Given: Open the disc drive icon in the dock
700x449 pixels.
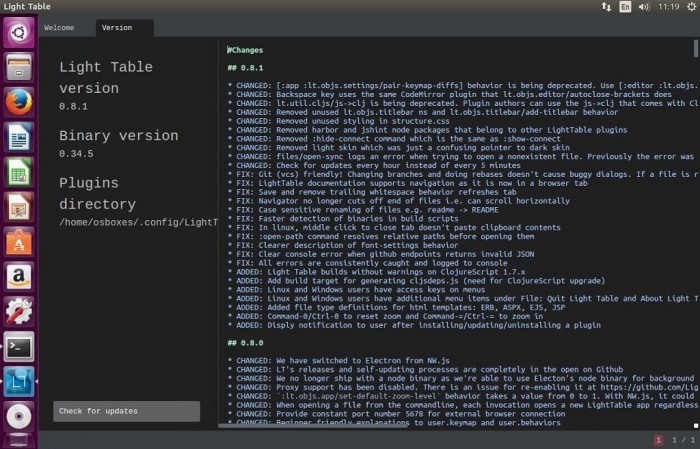Looking at the screenshot, I should coord(19,416).
